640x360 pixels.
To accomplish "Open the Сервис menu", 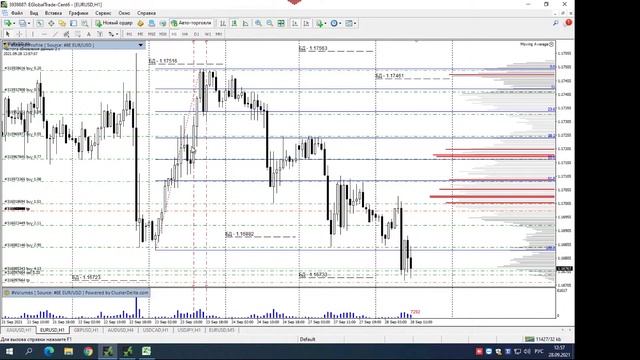I will click(x=103, y=13).
